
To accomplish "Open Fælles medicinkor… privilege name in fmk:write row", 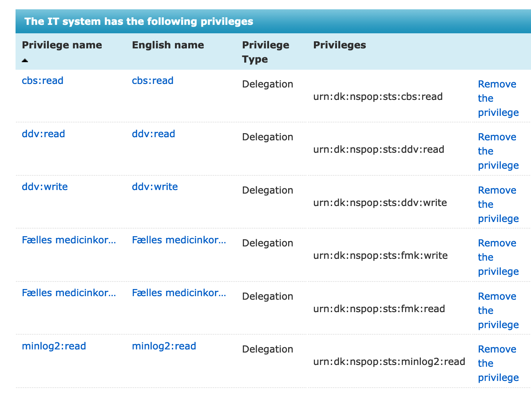I will 69,240.
